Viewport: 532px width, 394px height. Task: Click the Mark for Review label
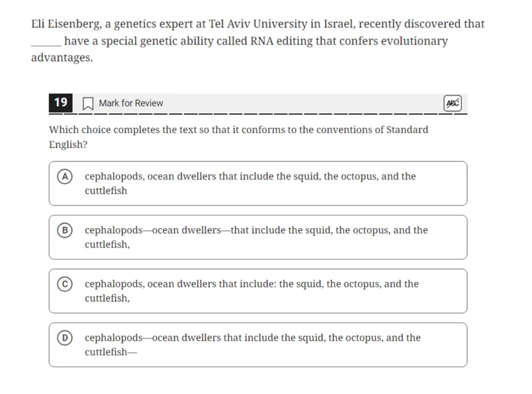coord(131,103)
